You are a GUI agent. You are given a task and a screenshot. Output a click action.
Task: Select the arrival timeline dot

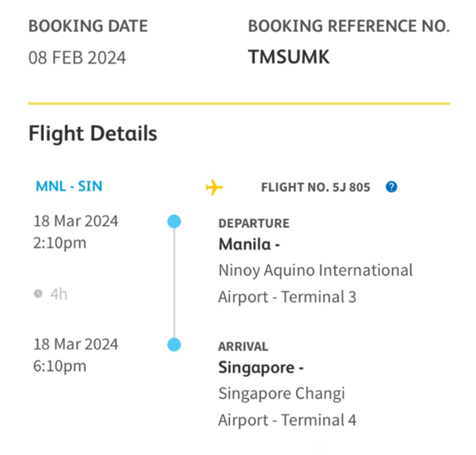pos(174,345)
